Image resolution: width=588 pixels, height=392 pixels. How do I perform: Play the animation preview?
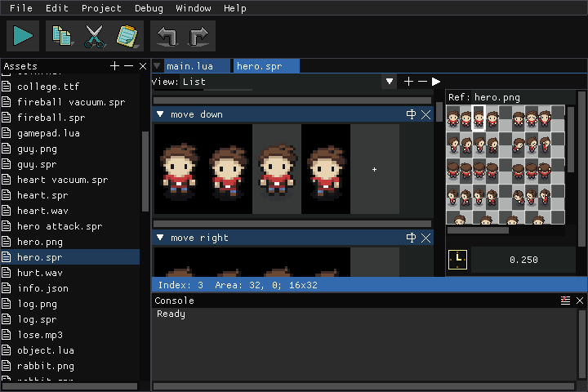point(436,82)
